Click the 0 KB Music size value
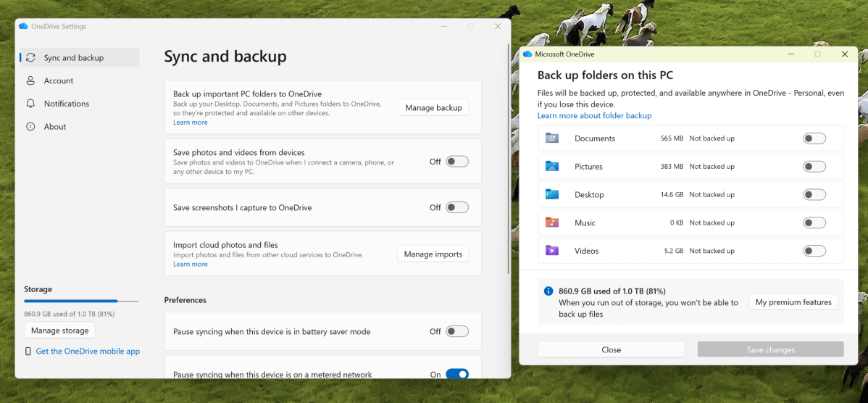This screenshot has height=403, width=868. pyautogui.click(x=677, y=223)
